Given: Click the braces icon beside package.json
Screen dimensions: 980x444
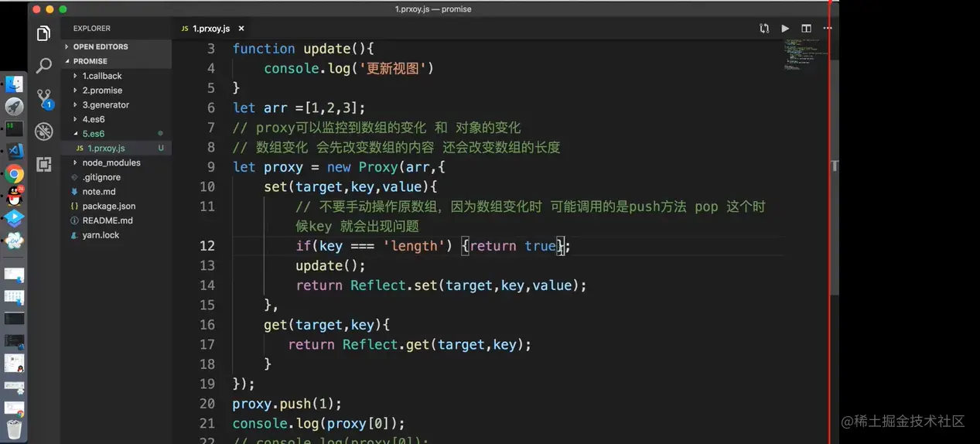Looking at the screenshot, I should [74, 207].
